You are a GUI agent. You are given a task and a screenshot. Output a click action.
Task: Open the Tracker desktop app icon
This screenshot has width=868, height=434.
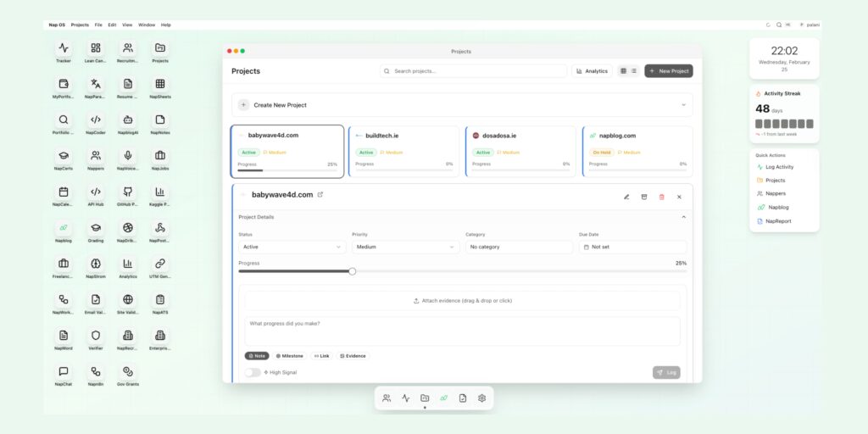tap(64, 48)
